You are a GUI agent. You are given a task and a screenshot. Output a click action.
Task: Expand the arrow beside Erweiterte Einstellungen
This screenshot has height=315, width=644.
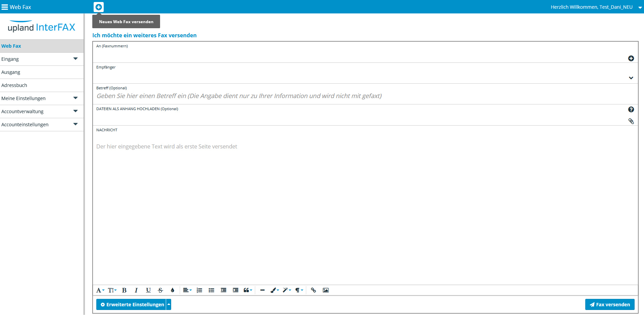tap(169, 305)
